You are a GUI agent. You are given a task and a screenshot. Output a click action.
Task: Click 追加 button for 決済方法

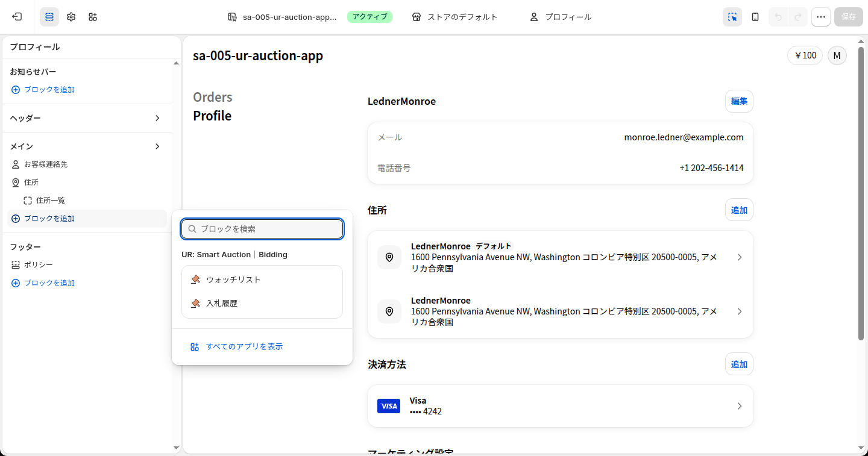tap(739, 364)
